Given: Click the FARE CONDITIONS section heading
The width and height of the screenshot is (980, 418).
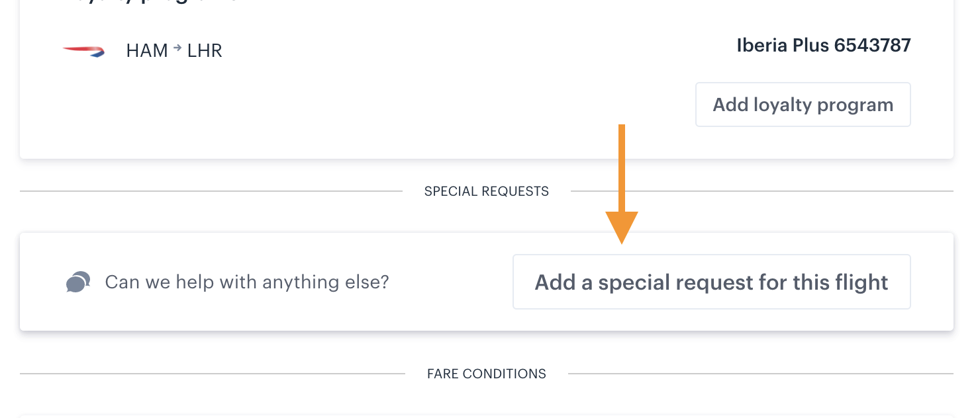Looking at the screenshot, I should (x=487, y=374).
